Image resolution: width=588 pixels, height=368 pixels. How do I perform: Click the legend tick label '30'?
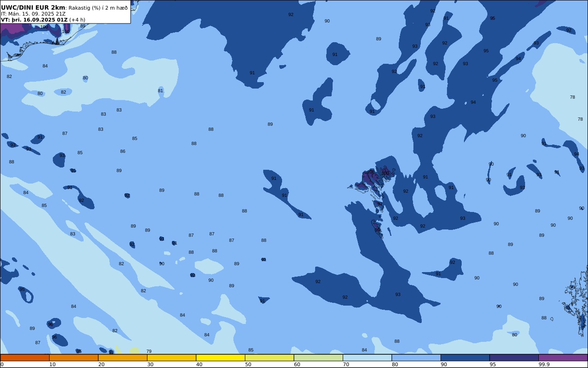coord(150,364)
